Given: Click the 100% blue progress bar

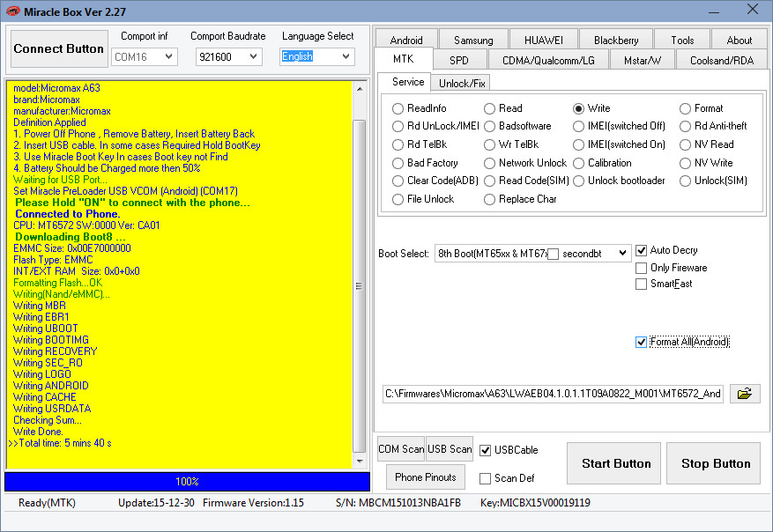Looking at the screenshot, I should click(187, 482).
